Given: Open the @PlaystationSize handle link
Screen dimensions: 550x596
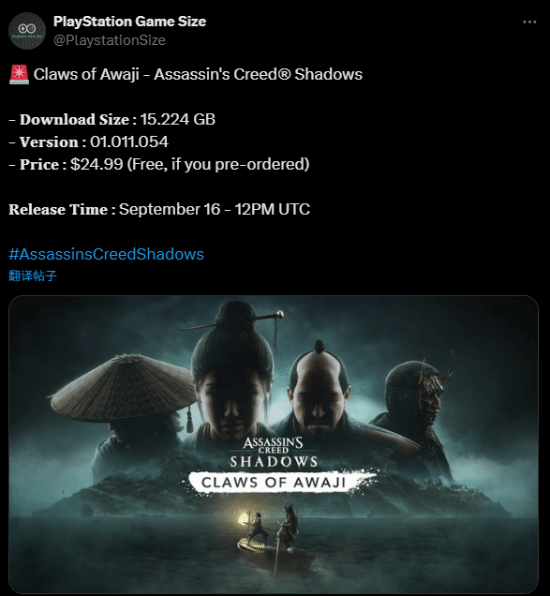Looking at the screenshot, I should 109,40.
